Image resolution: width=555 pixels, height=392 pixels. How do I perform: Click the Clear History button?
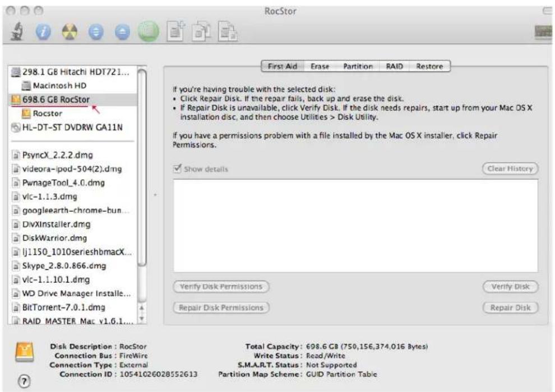click(x=510, y=169)
